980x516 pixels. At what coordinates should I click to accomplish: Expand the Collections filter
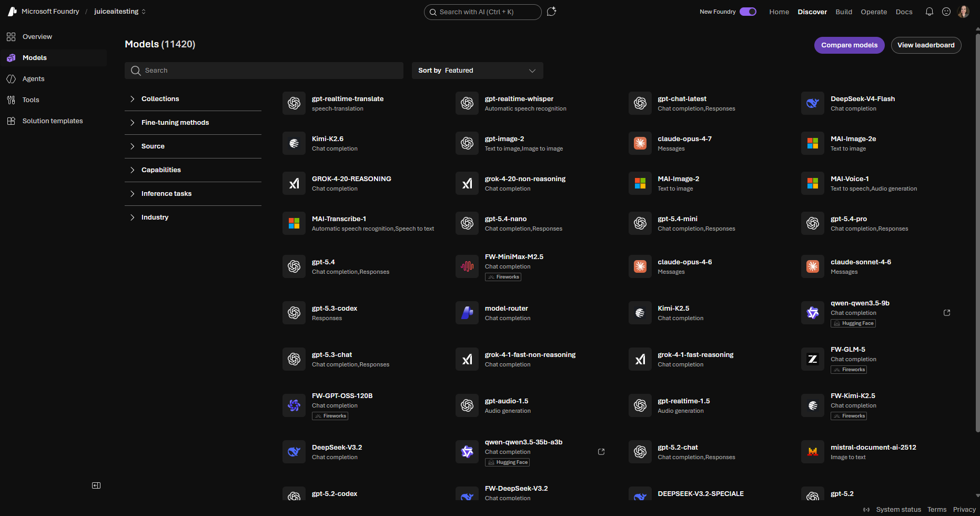click(x=193, y=99)
